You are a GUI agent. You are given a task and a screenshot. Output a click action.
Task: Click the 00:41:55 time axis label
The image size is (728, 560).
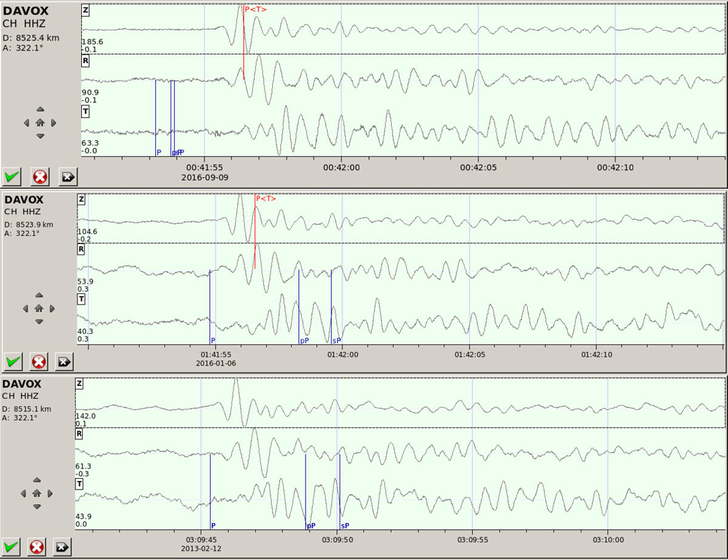[x=204, y=167]
